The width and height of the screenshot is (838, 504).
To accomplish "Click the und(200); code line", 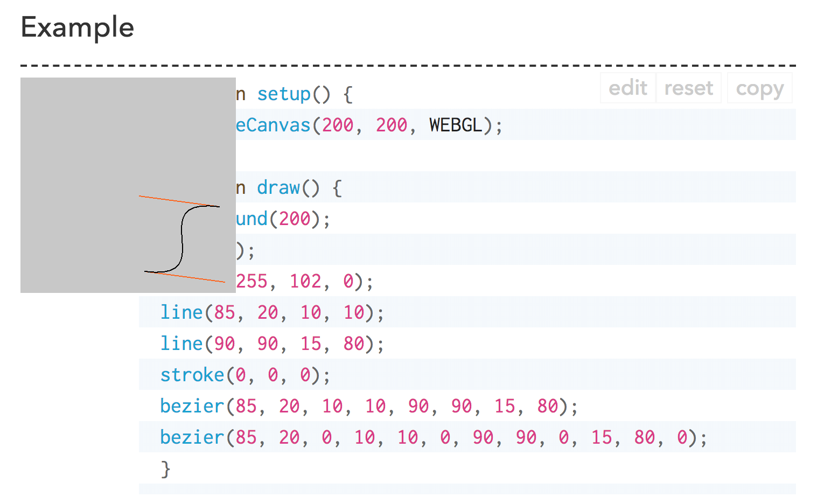I will tap(283, 219).
